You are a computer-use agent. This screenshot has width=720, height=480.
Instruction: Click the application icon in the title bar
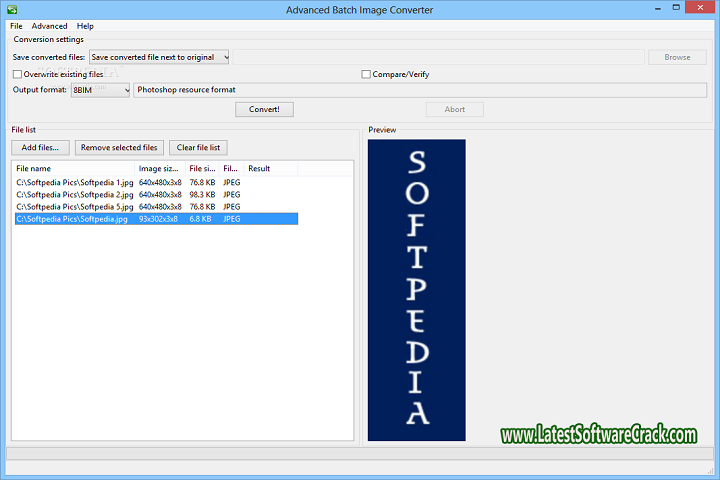coord(13,9)
